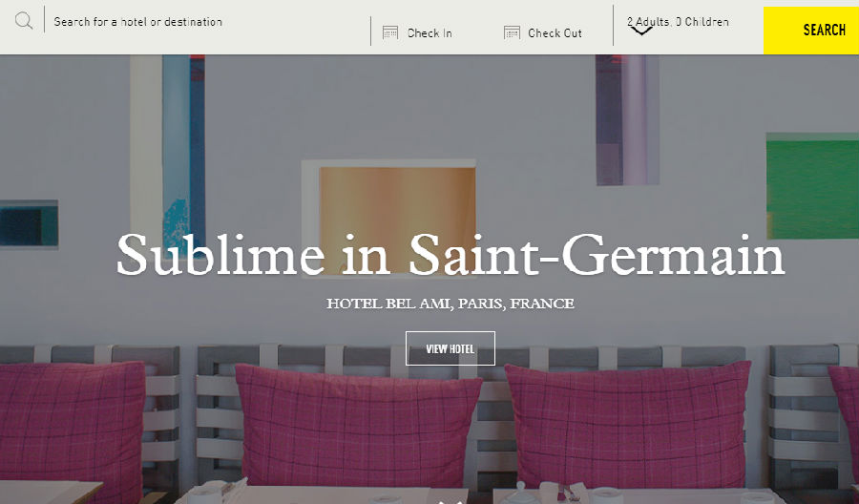Click the small dark teal painting at left
The height and width of the screenshot is (504, 859).
pos(29,224)
